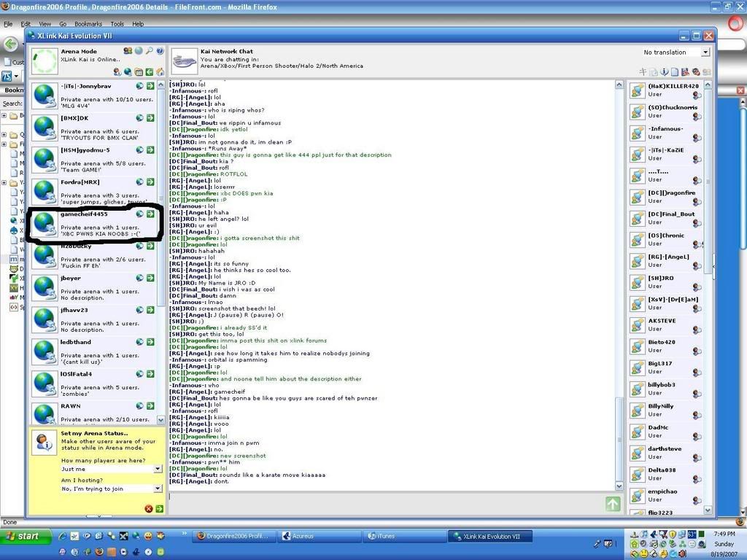Open 'How many players are here?' dropdown

pos(112,469)
